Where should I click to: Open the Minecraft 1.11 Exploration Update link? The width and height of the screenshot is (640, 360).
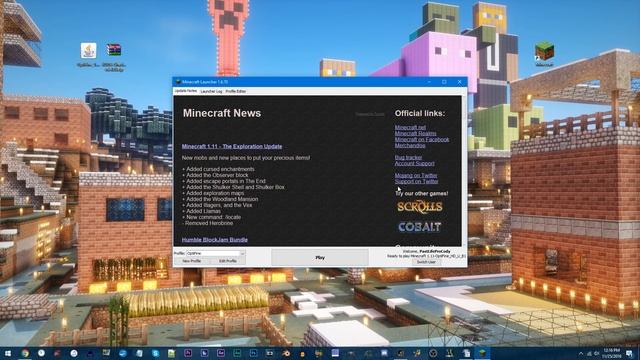232,147
